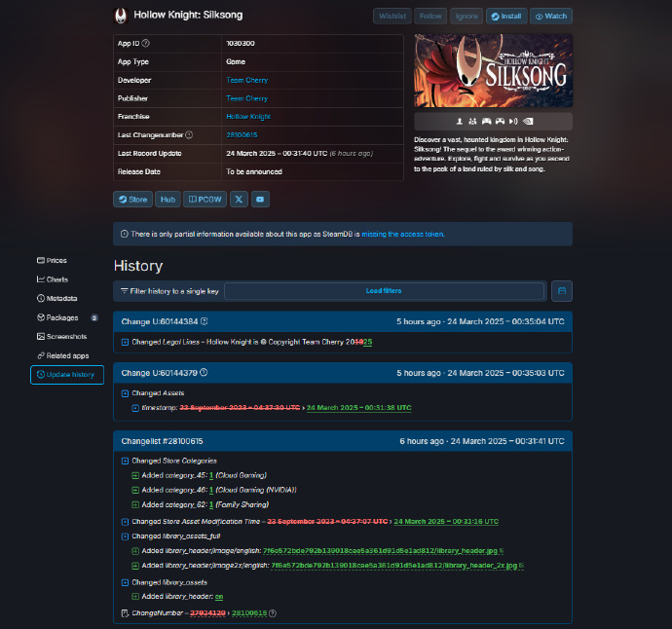This screenshot has height=629, width=672.
Task: Open the Prices sidebar section
Action: (x=52, y=261)
